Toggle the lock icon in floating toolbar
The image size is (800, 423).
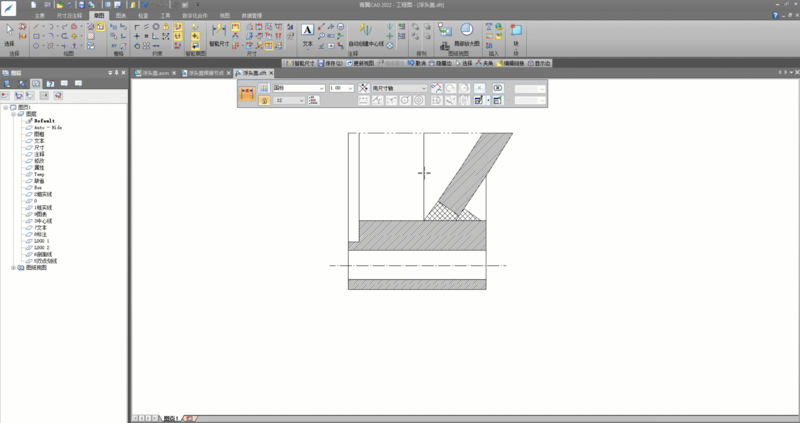(x=264, y=101)
